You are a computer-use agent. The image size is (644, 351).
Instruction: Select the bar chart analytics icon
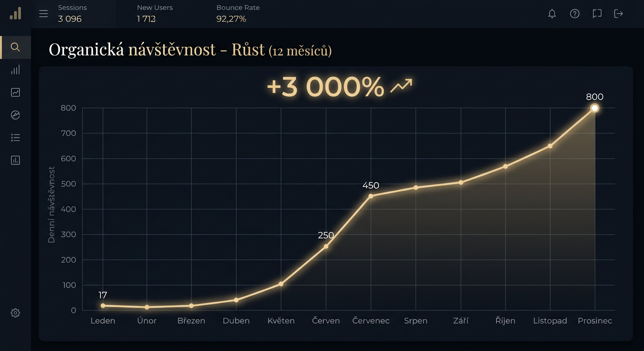click(x=15, y=69)
